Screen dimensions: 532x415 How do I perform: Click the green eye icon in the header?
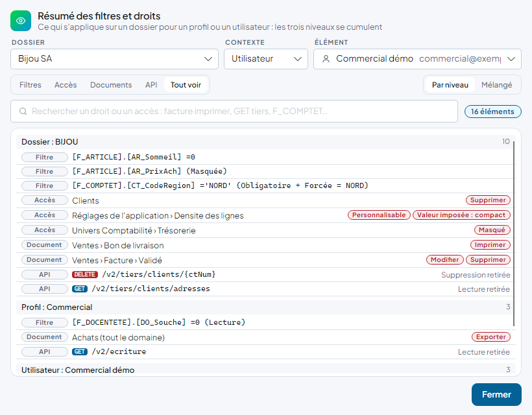(21, 21)
